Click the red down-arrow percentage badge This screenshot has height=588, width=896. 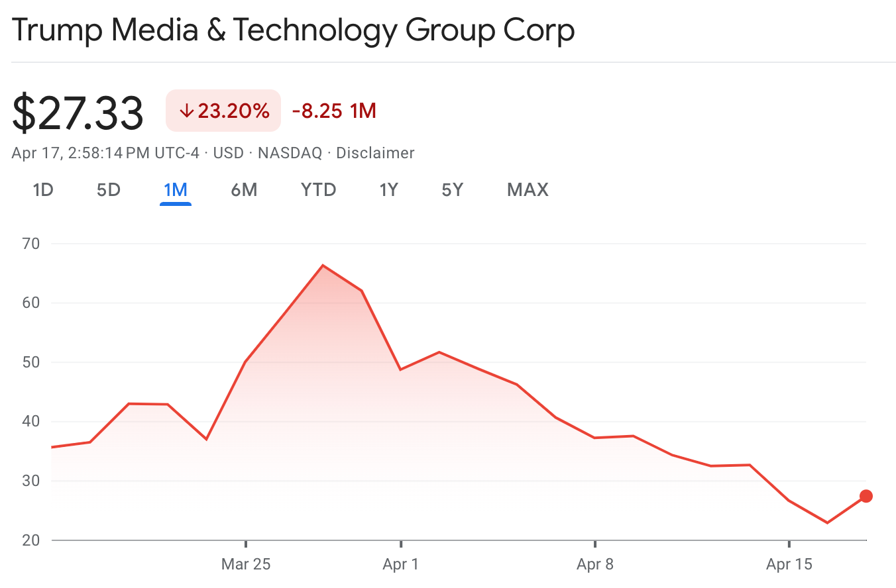(x=223, y=110)
